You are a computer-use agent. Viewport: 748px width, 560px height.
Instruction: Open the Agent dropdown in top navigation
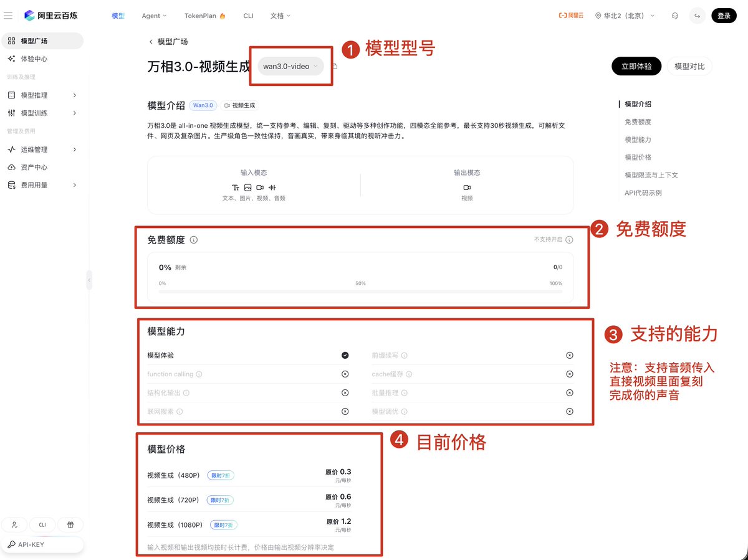point(154,16)
